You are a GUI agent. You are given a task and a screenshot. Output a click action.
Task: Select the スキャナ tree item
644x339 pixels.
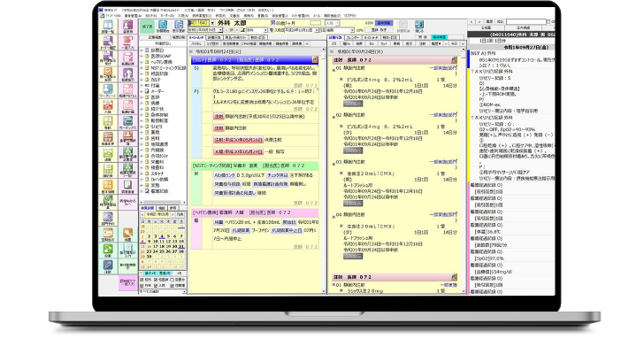158,173
